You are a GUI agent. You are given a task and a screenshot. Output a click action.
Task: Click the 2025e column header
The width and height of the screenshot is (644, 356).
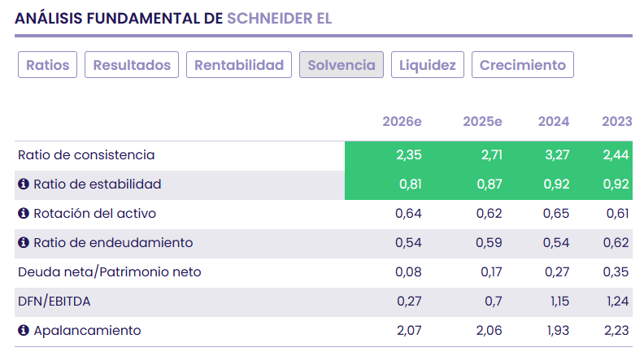coord(482,122)
